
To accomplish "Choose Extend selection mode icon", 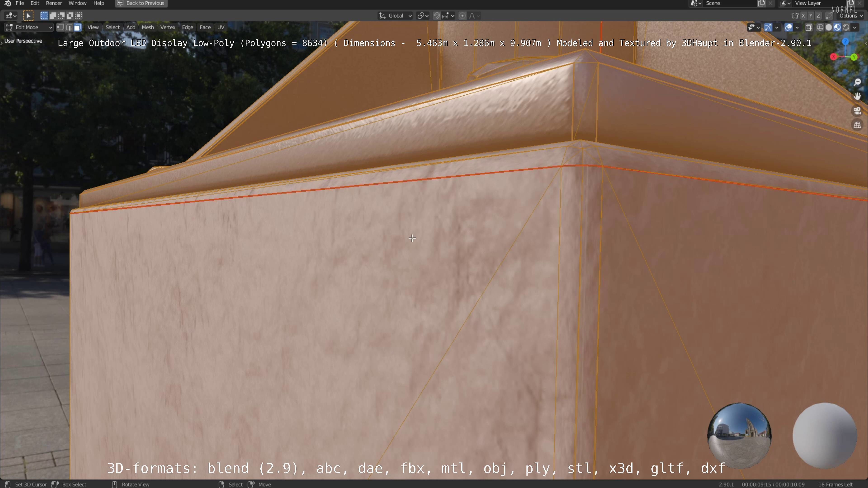I will point(53,16).
